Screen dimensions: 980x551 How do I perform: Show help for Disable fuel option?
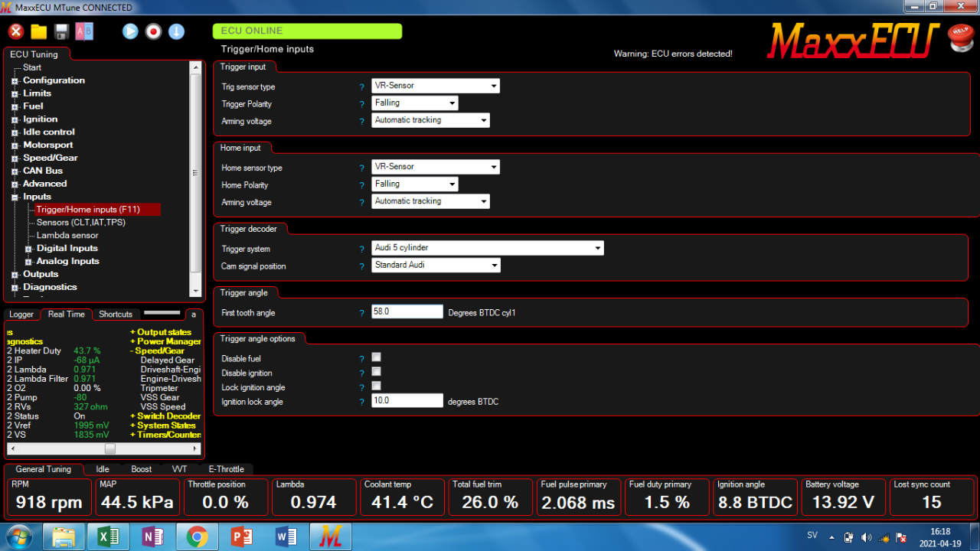(362, 359)
